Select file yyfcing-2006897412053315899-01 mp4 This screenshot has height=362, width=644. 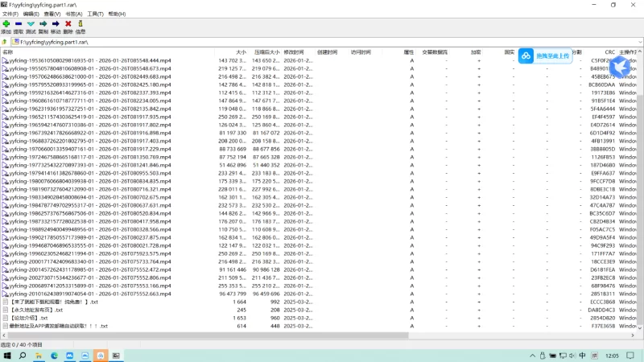coord(90,286)
